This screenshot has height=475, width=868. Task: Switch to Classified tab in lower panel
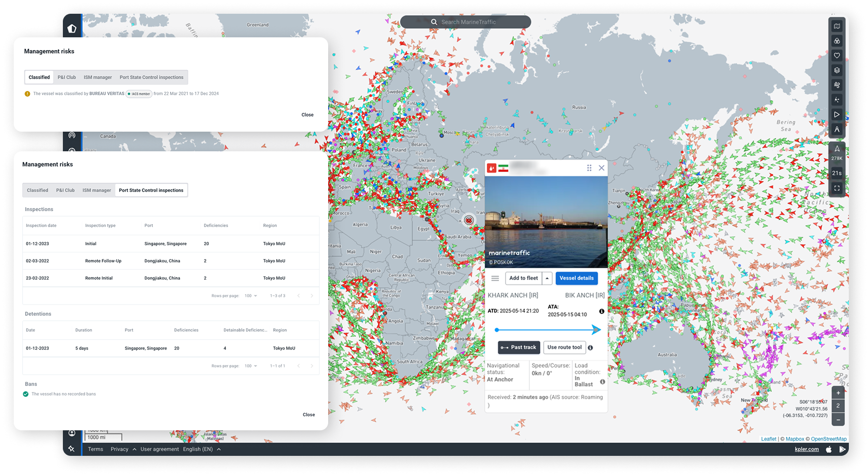37,191
